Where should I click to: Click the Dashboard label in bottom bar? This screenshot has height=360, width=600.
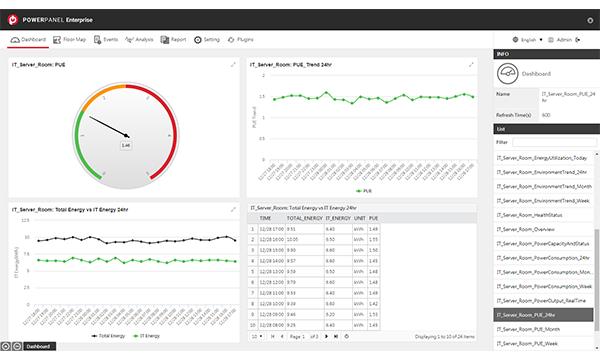(x=38, y=347)
